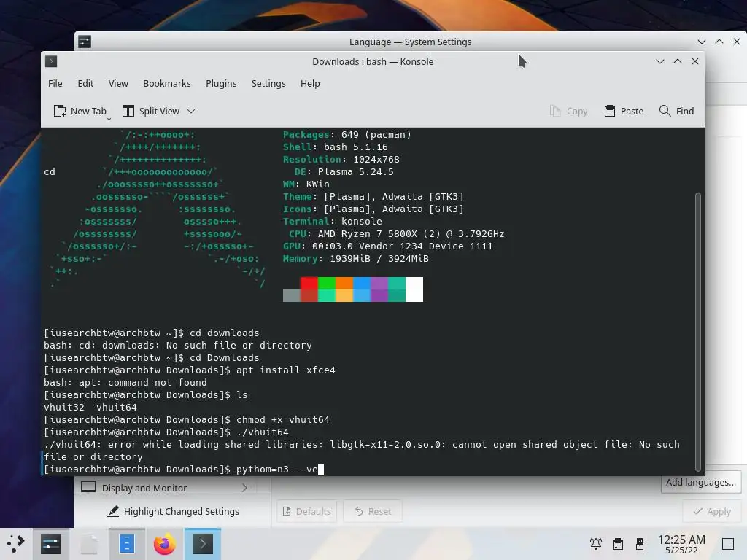Open the Edit menu in Konsole
The height and width of the screenshot is (560, 747).
(x=85, y=83)
